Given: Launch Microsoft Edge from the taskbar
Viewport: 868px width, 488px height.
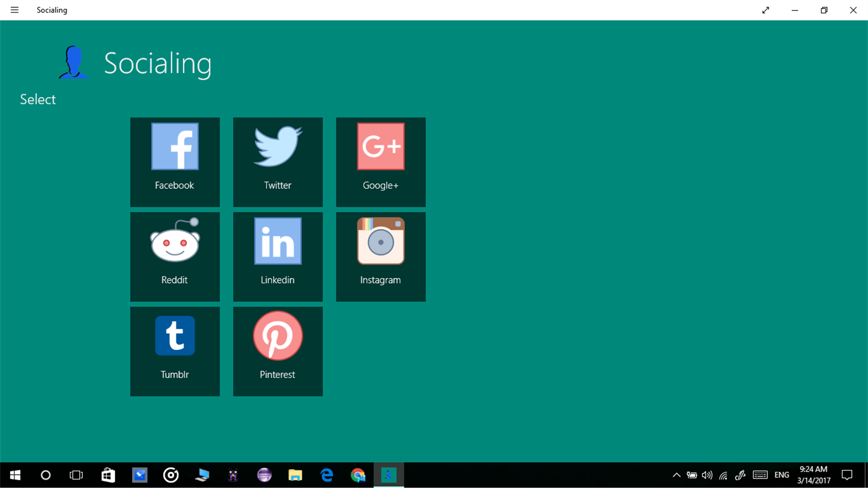Looking at the screenshot, I should point(327,475).
